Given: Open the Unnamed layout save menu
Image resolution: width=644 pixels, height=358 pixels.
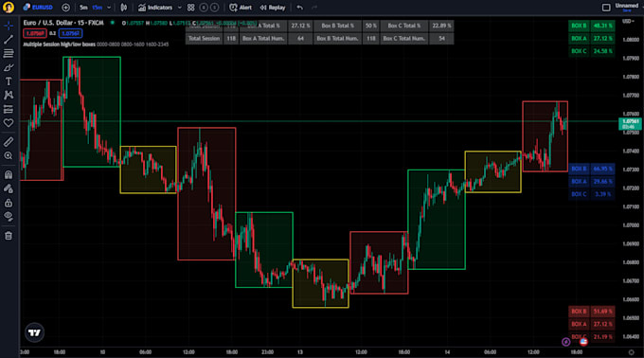Looking at the screenshot, I should tap(627, 8).
